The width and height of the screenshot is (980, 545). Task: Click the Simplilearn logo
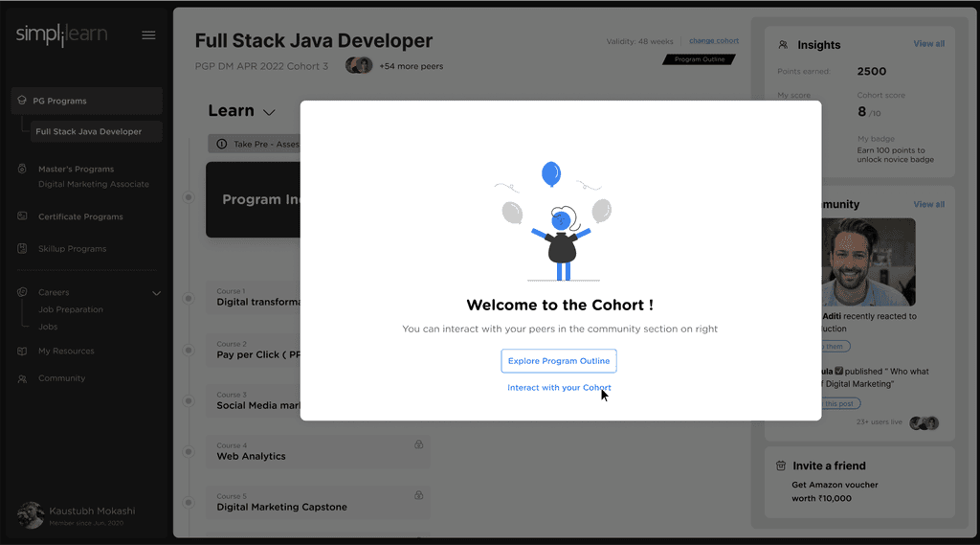[61, 35]
